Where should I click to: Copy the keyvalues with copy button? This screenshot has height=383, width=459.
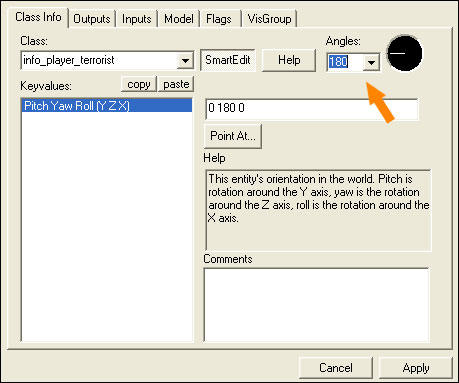(139, 84)
